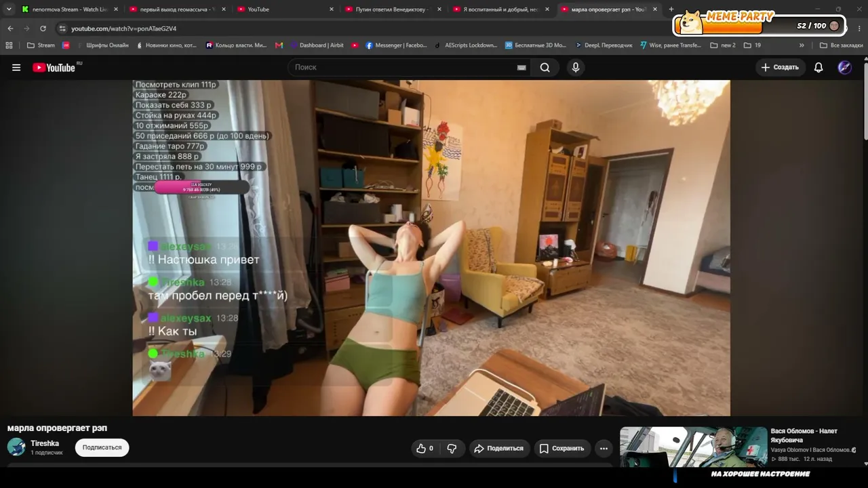This screenshot has width=868, height=488.
Task: Open the 'Бесплатные 3D Мо...' bookmark
Action: point(535,45)
